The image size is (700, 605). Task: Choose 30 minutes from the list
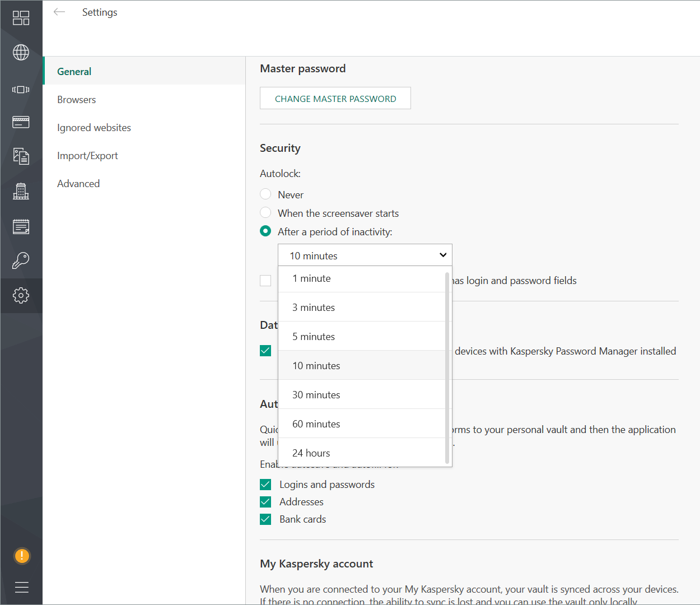point(362,395)
